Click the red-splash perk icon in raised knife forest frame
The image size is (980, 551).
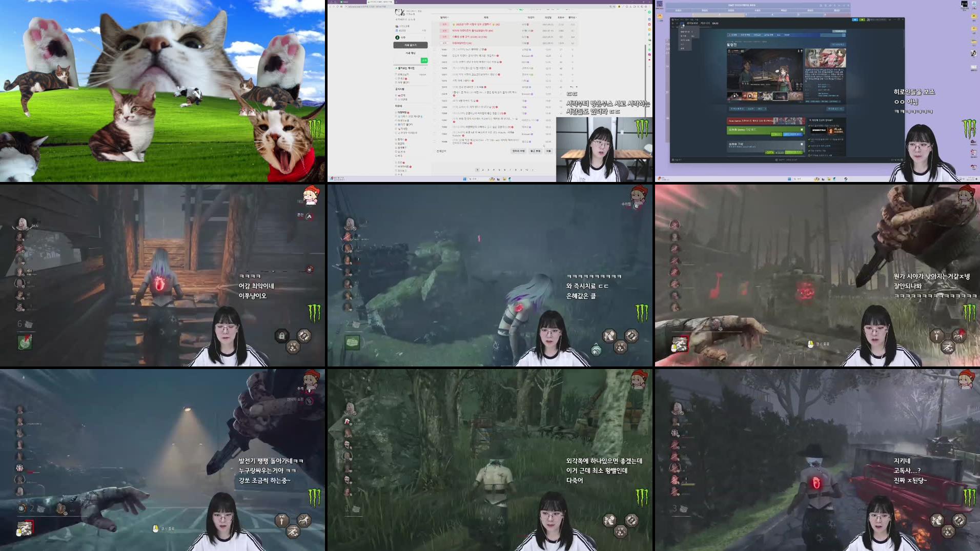(x=959, y=336)
